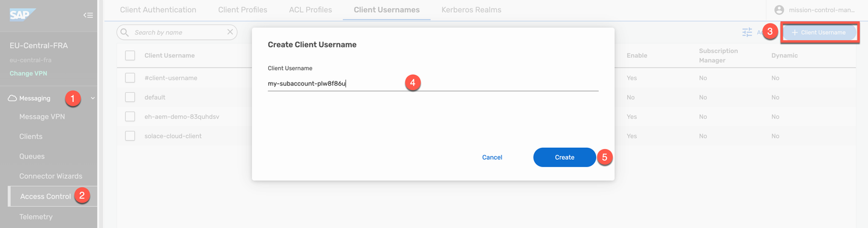Screen dimensions: 868x228
Task: Click the eh-aem-demo-83quhdsv row name
Action: (x=181, y=116)
